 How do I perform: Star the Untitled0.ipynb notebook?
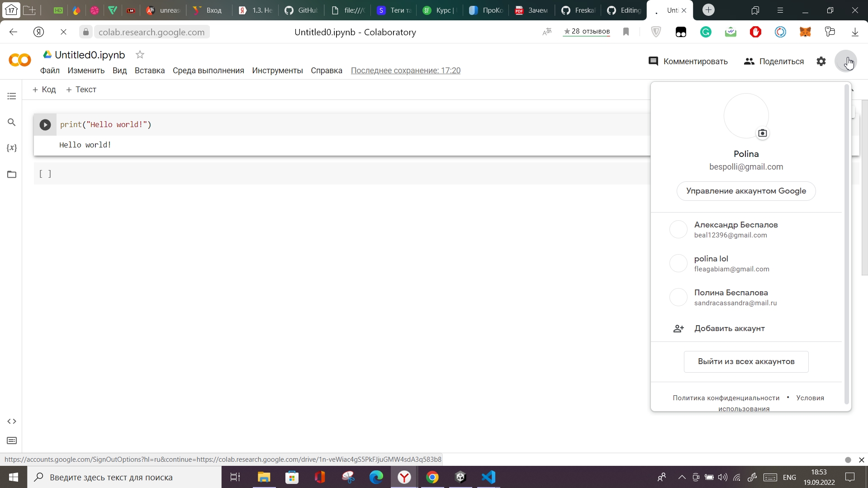(140, 55)
